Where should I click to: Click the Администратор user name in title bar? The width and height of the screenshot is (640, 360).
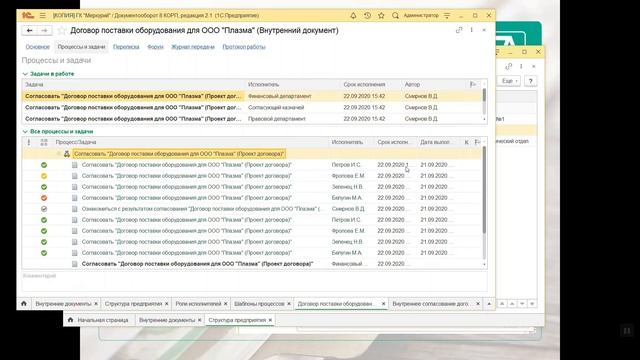coord(421,16)
